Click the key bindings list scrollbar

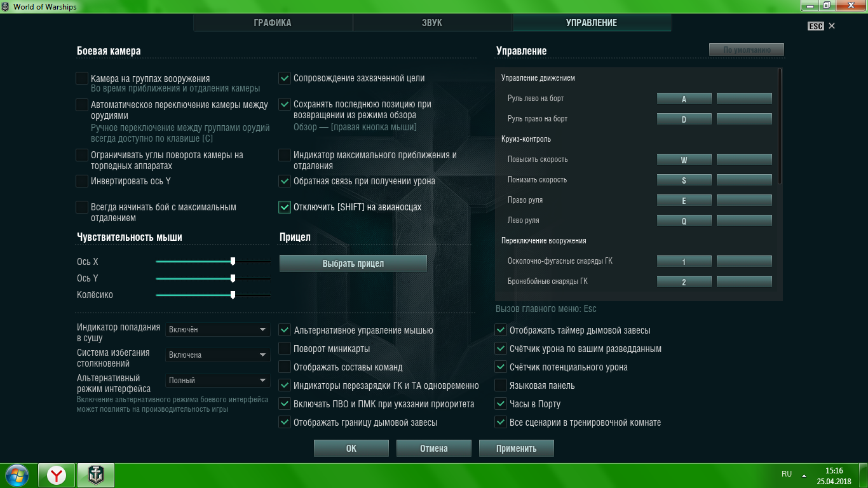click(780, 127)
